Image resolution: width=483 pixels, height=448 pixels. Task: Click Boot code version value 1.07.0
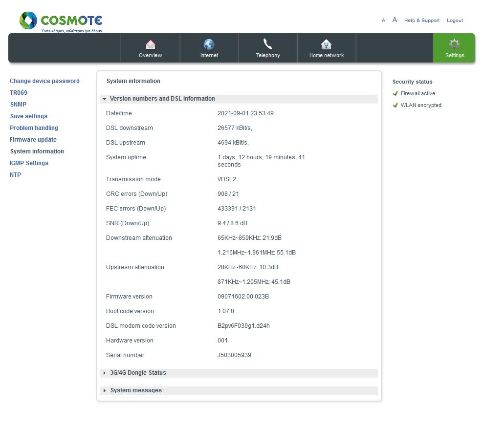226,311
